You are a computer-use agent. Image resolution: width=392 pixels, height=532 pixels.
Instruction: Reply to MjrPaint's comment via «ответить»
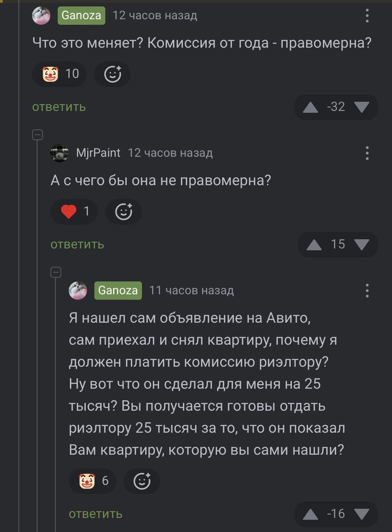click(77, 244)
